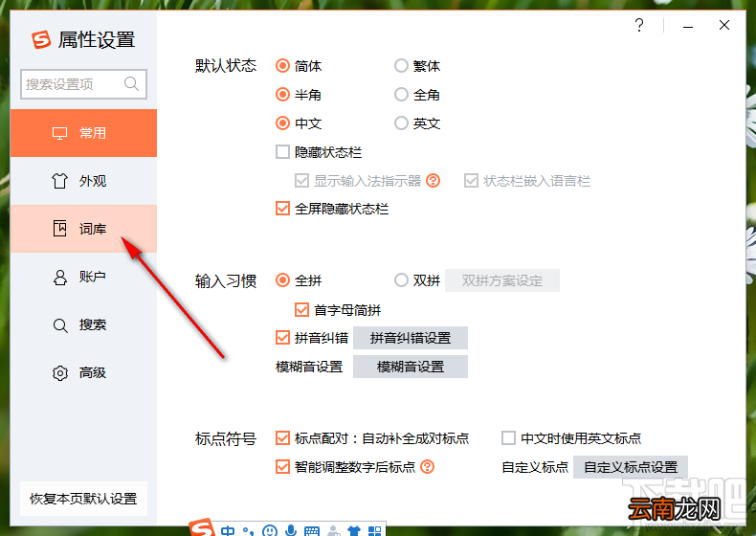Click the help icon beside 显示输入法指示器
The width and height of the screenshot is (756, 536).
pos(433,181)
